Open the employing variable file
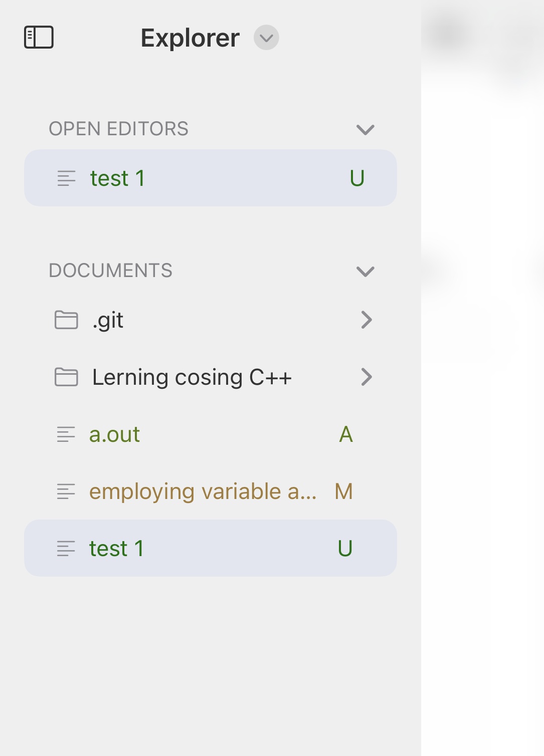The height and width of the screenshot is (756, 544). (x=203, y=491)
